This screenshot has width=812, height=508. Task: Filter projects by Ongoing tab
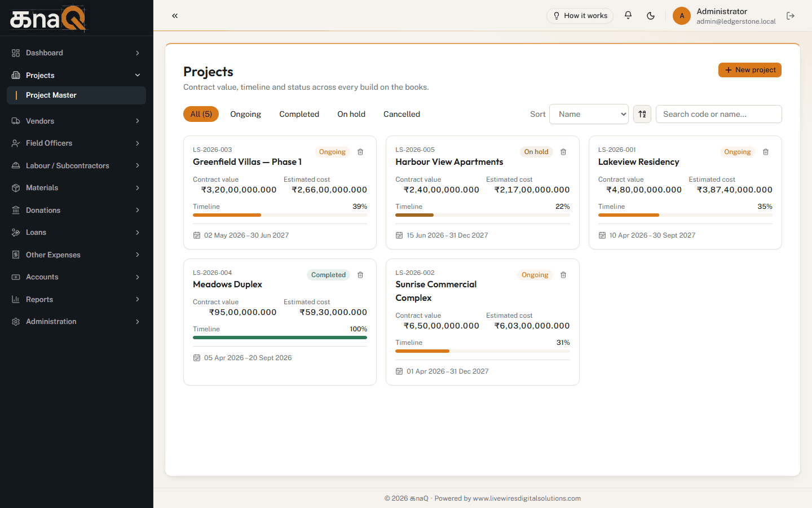coord(246,114)
